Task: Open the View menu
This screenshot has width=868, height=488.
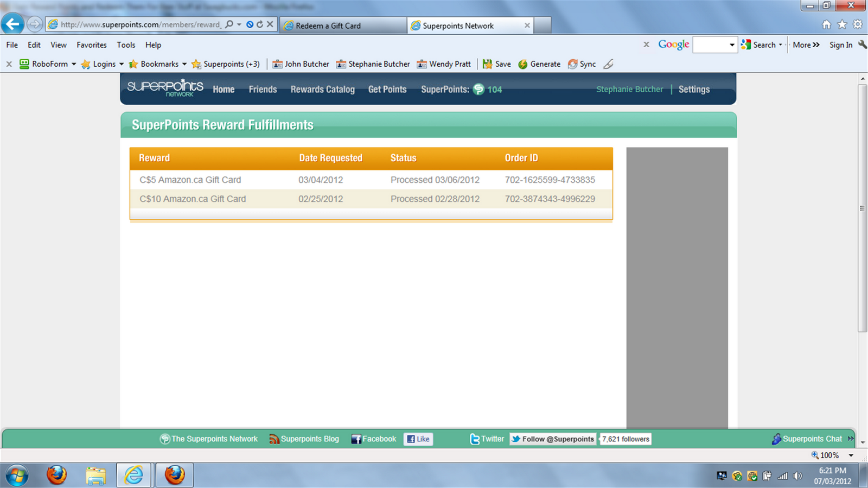Action: pos(59,45)
